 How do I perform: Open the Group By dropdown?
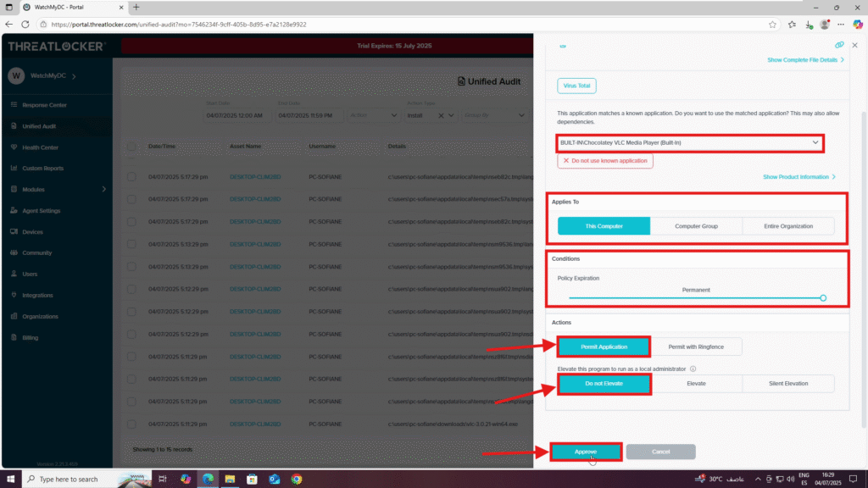tap(494, 115)
